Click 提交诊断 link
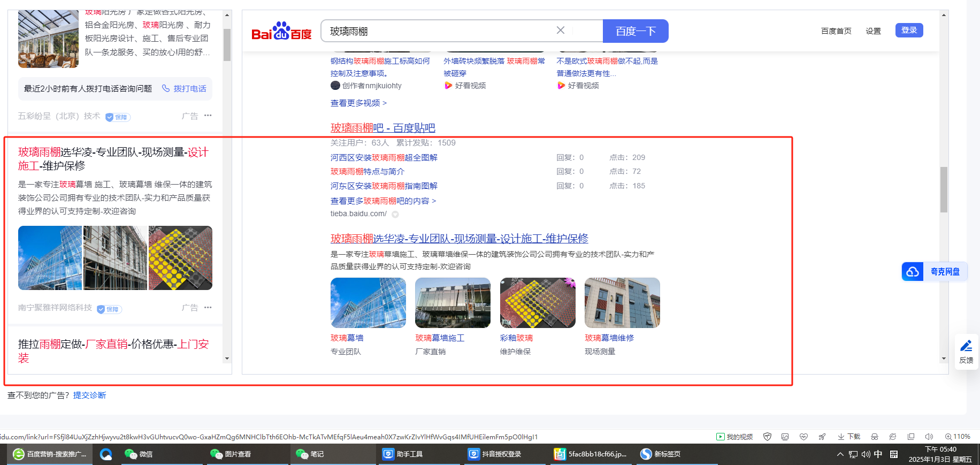Screen dimensions: 980x465 89,395
